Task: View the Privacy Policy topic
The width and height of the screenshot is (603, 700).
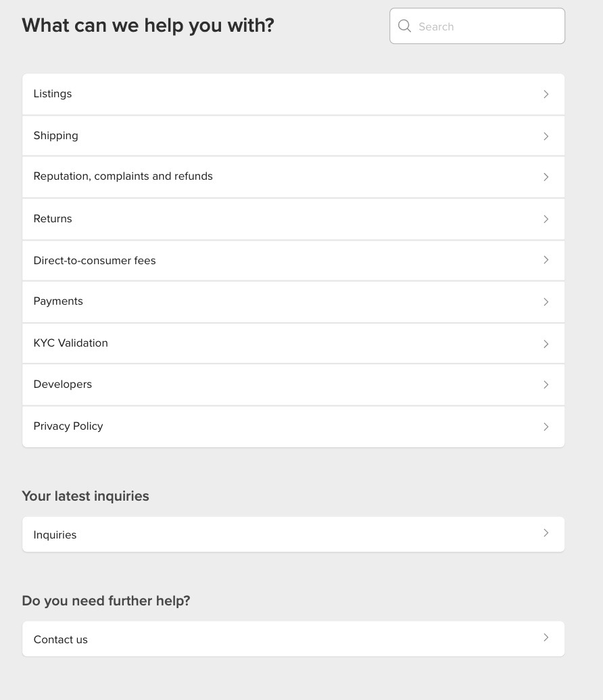Action: [x=293, y=426]
